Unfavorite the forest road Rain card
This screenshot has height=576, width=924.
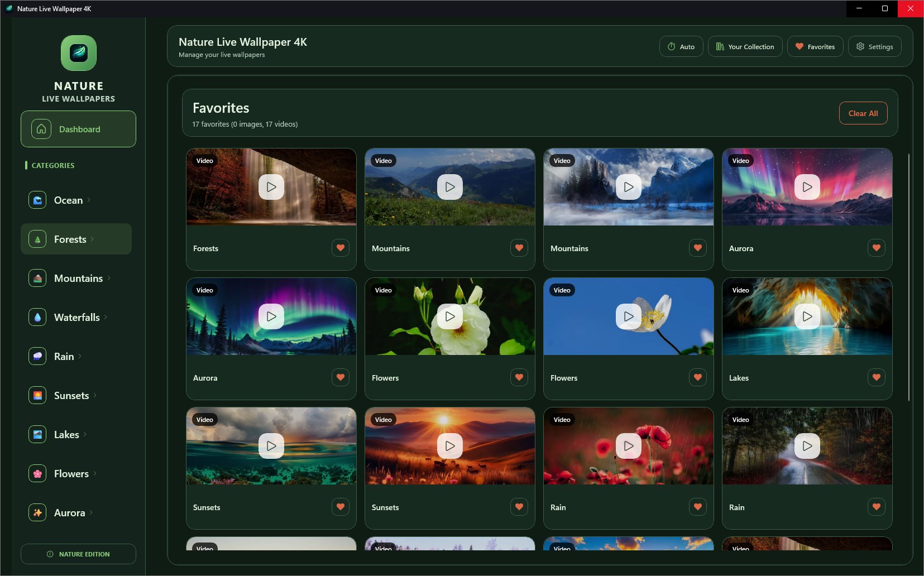[x=877, y=507]
